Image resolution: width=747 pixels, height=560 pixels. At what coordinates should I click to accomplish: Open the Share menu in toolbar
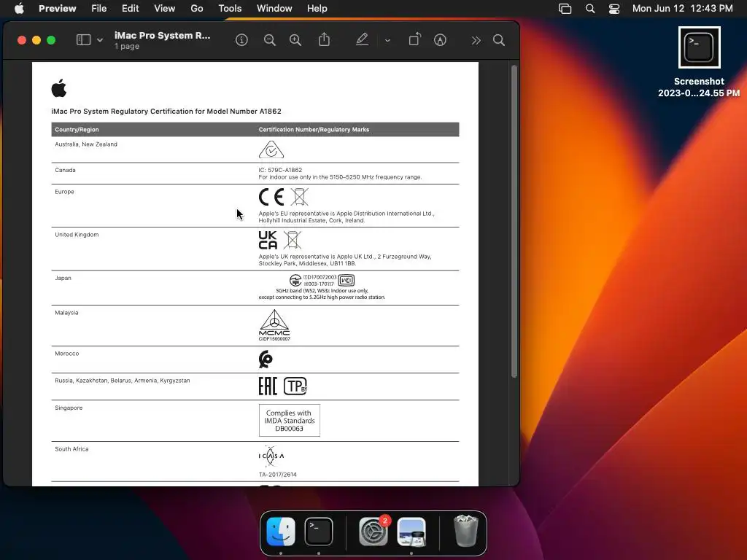[324, 39]
